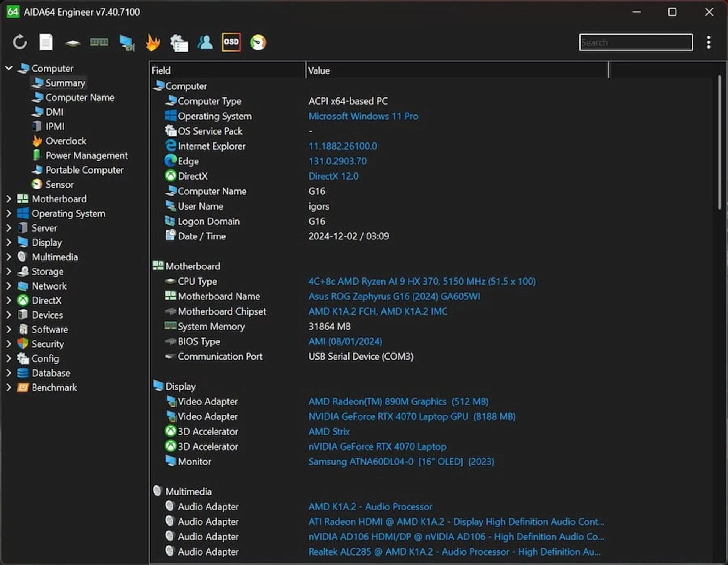Open the three-dot main menu
The width and height of the screenshot is (728, 565).
point(708,42)
